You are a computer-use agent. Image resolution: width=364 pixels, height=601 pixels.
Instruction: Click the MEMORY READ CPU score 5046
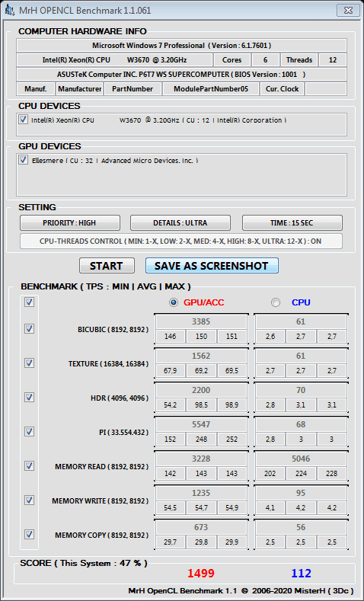click(301, 459)
